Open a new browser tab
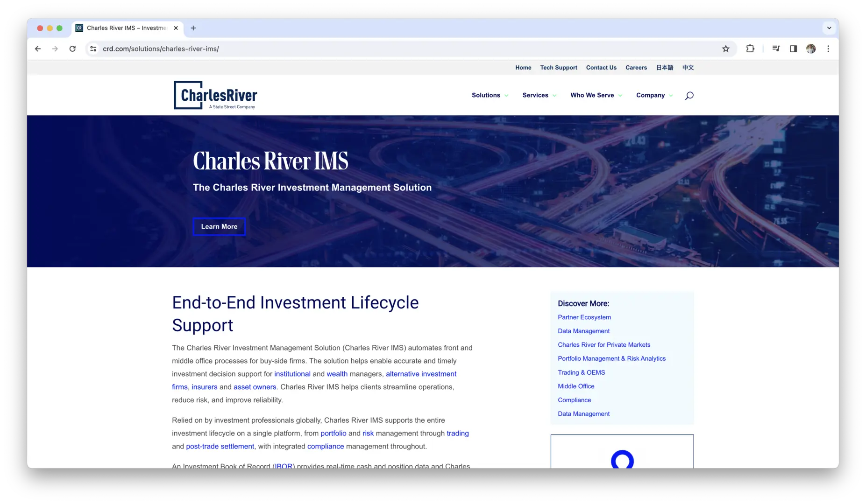This screenshot has height=504, width=866. click(193, 28)
